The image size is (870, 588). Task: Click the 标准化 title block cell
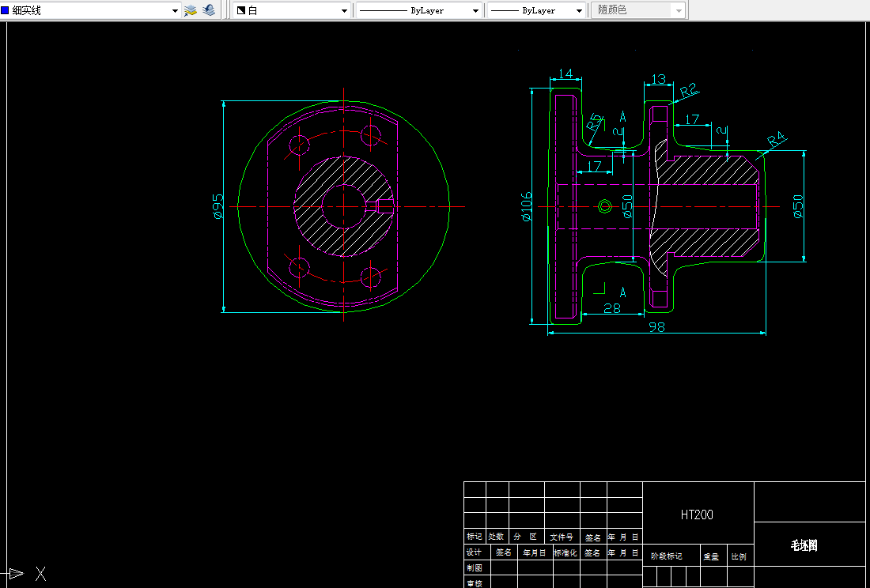pos(565,552)
